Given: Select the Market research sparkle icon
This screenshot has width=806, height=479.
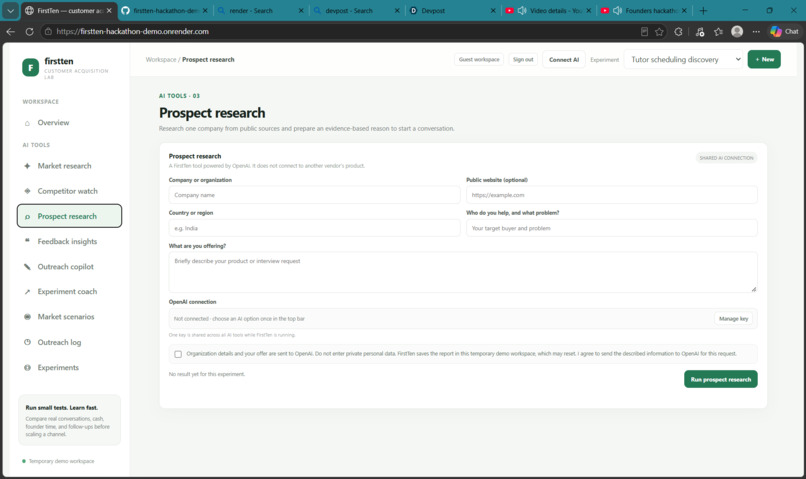Looking at the screenshot, I should (27, 166).
